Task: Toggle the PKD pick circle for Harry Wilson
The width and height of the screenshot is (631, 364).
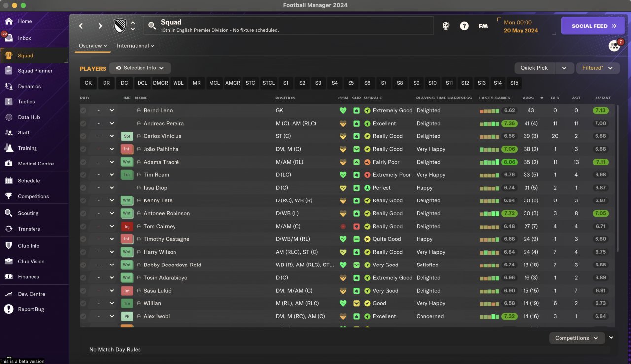Action: [x=83, y=252]
